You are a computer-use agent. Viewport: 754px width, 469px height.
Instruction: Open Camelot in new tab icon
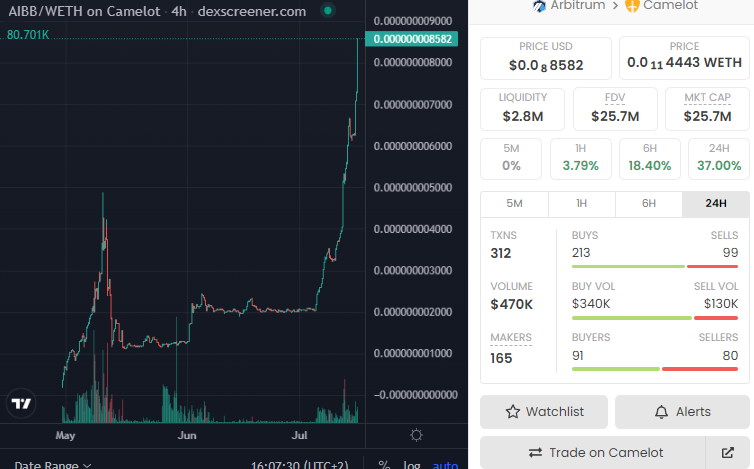(x=728, y=453)
